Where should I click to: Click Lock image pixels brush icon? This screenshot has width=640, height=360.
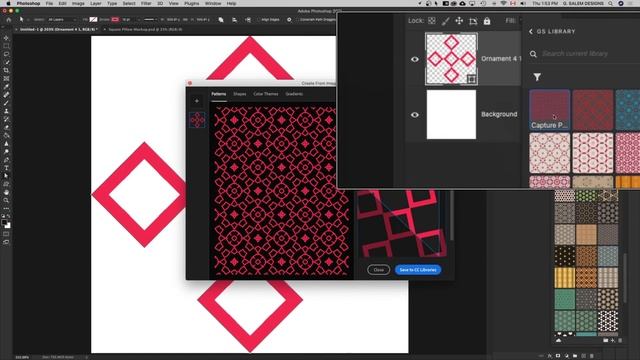445,21
